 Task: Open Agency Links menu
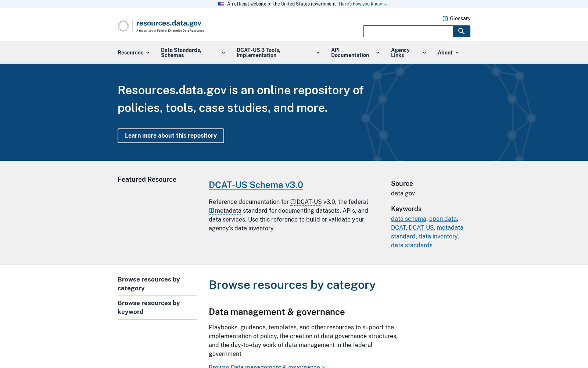click(x=408, y=53)
